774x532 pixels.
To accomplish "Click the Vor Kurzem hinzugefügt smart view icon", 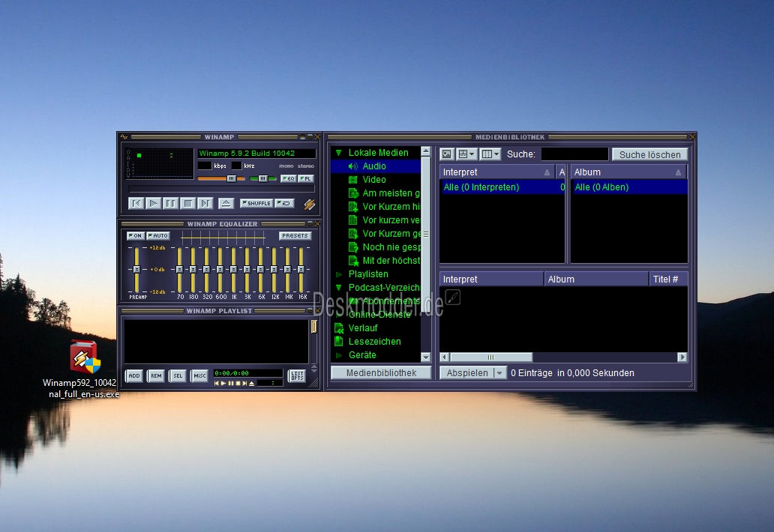I will tap(353, 207).
